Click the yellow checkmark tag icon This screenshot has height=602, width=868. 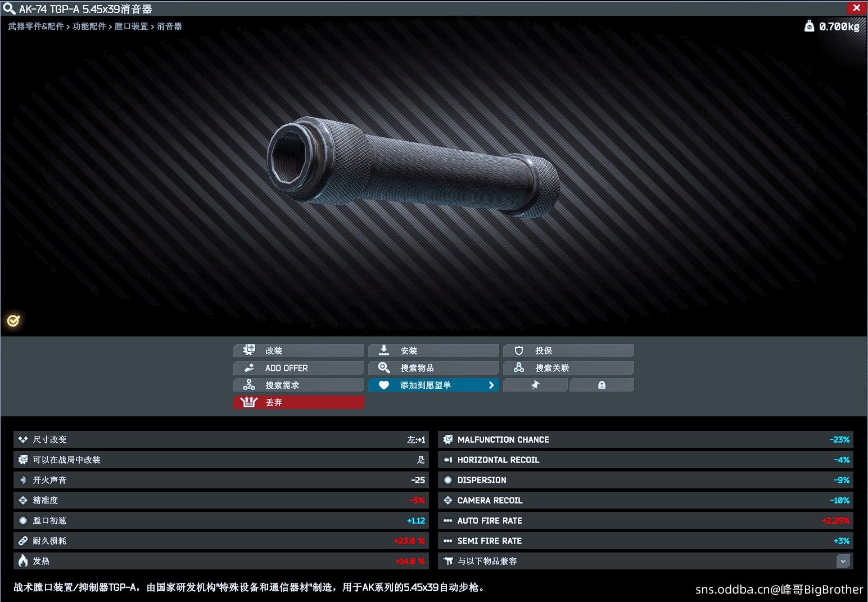click(13, 321)
